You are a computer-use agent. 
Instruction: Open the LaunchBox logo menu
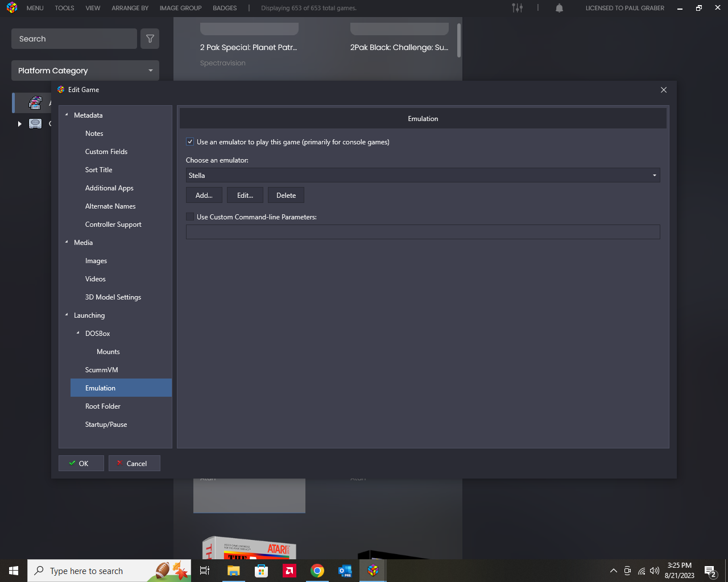pos(12,8)
